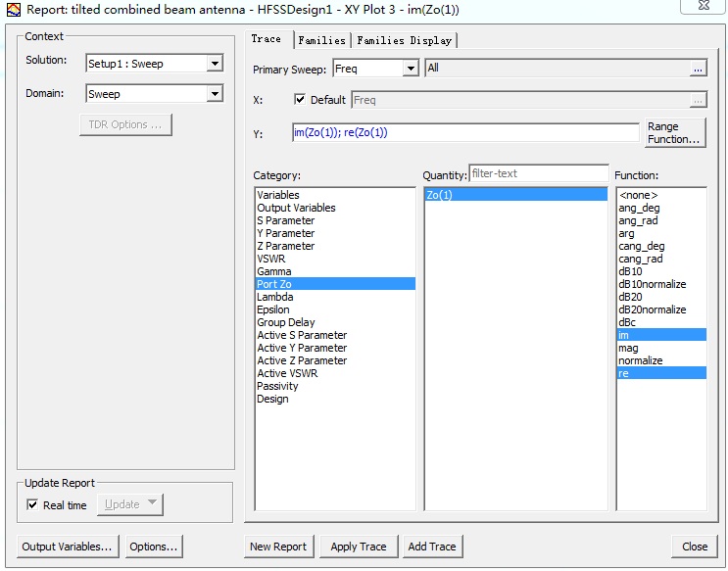Viewport: 728px width, 571px height.
Task: Select the im function
Action: click(x=661, y=335)
